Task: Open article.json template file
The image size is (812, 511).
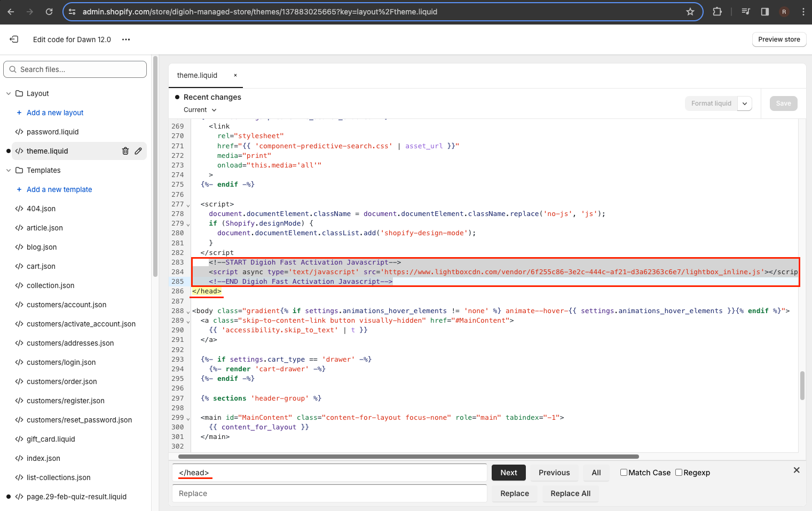Action: [45, 228]
